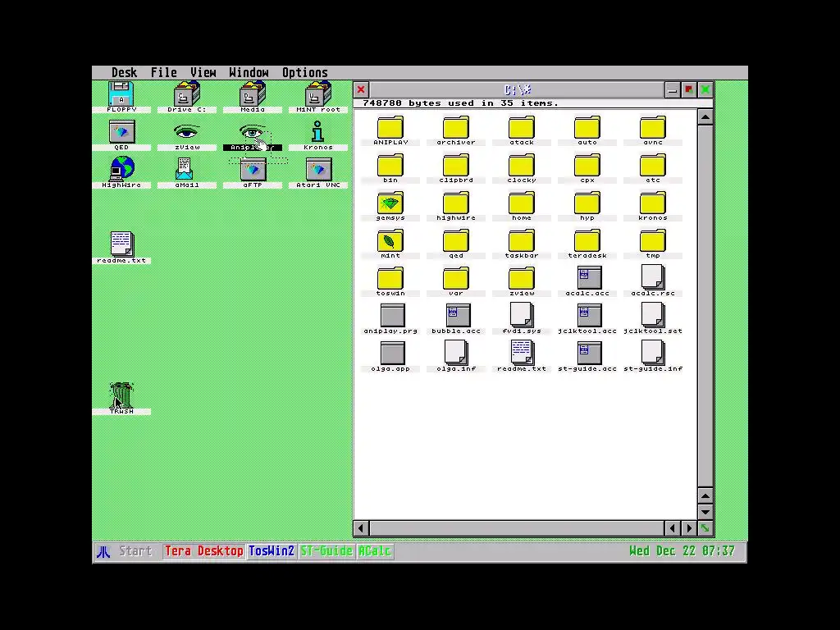
Task: Open the Desk menu
Action: tap(125, 72)
